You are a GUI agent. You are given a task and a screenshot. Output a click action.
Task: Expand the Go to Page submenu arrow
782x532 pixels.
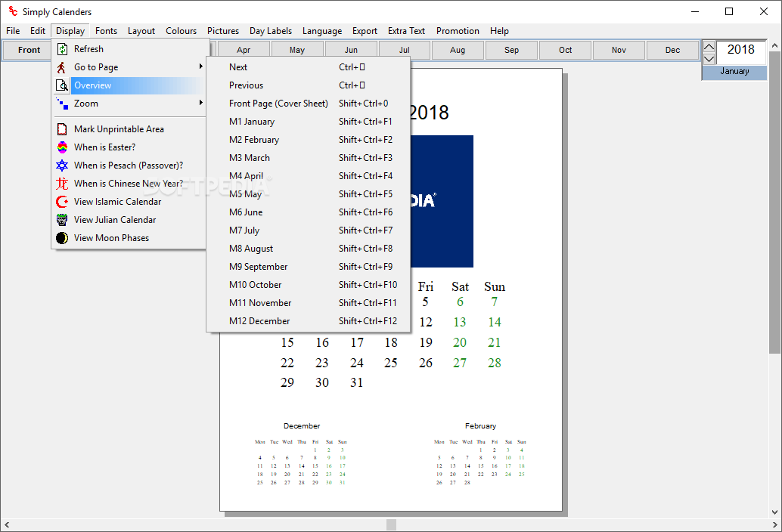click(x=200, y=66)
